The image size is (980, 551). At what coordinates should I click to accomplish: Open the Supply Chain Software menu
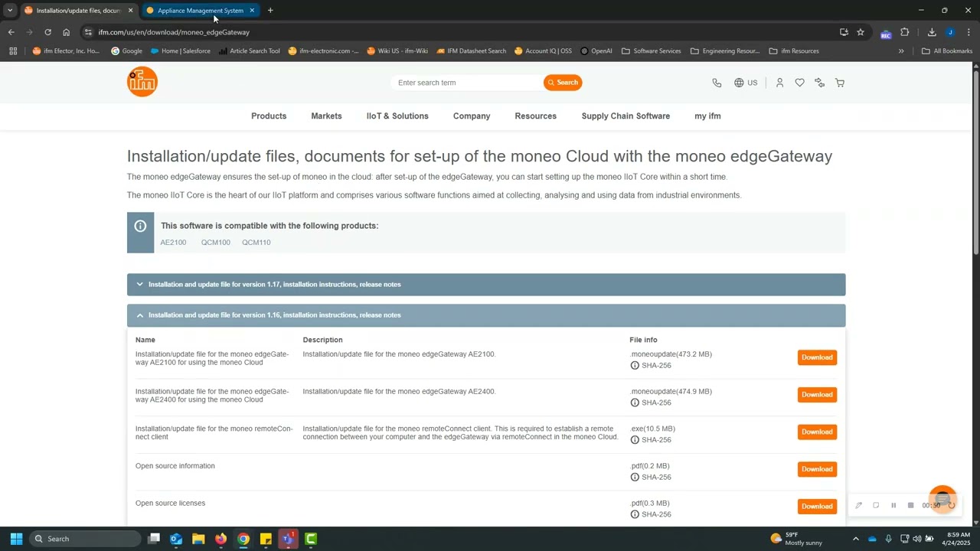click(x=626, y=116)
